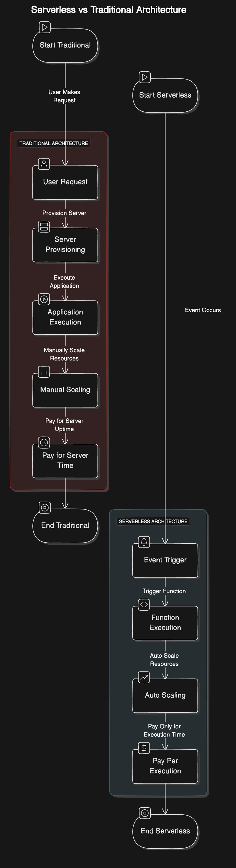The height and width of the screenshot is (868, 236).
Task: Select the Application Execution node
Action: point(65,317)
